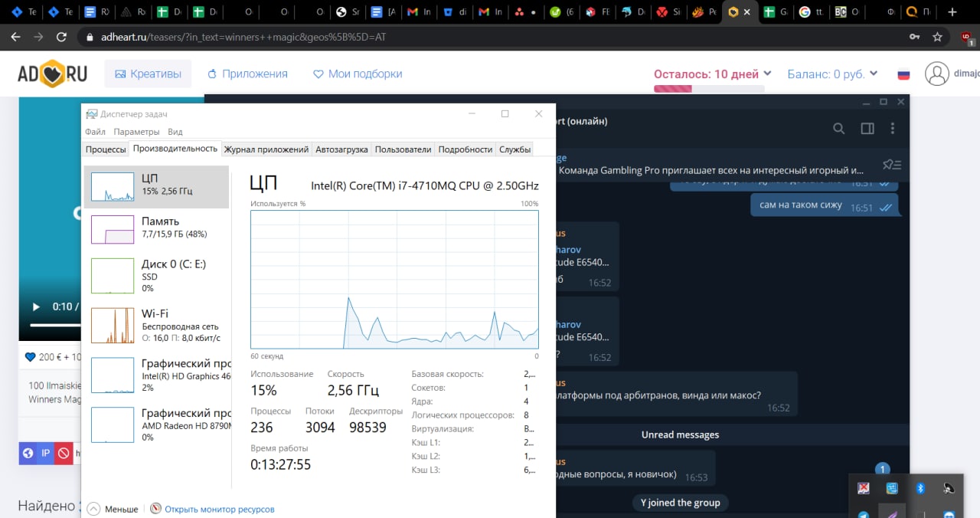Select the AMD Radeon GPU item

tap(156, 425)
